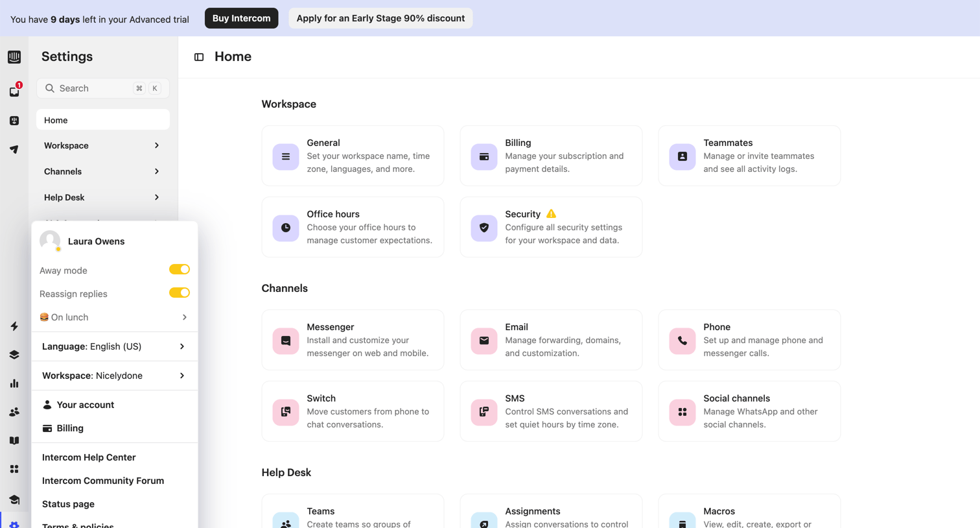The image size is (980, 528).
Task: Open the Outbound paper plane icon
Action: (14, 149)
